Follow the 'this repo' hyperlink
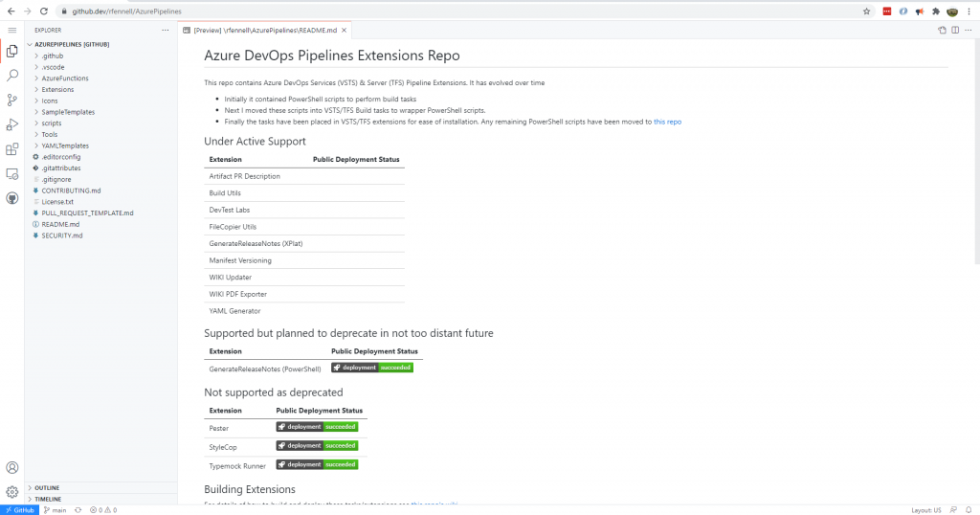The height and width of the screenshot is (515, 980). click(x=667, y=122)
